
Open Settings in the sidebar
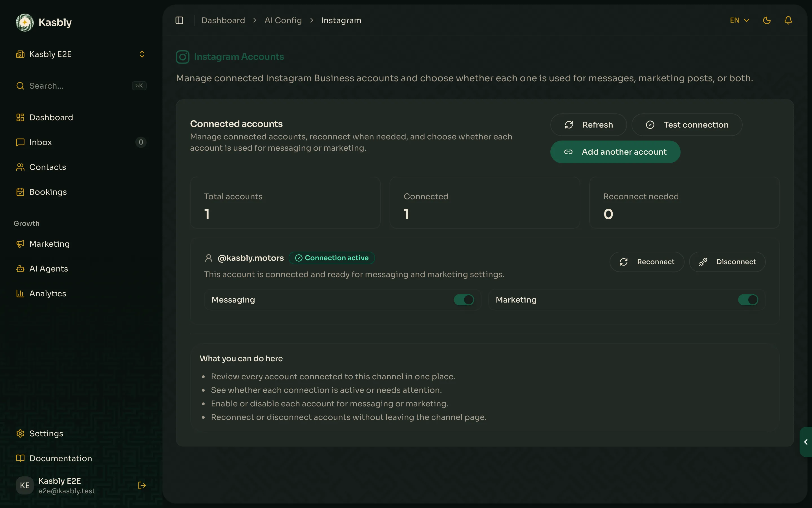click(x=81, y=433)
